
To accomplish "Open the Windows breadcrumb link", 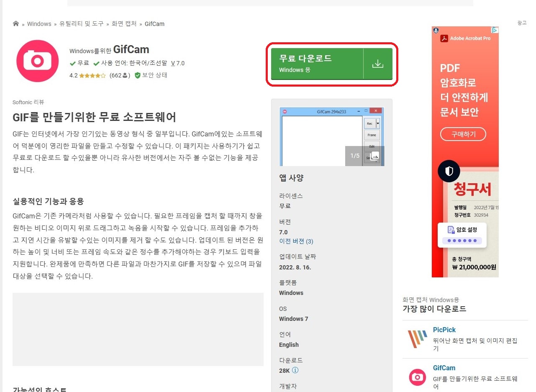I will pos(39,24).
